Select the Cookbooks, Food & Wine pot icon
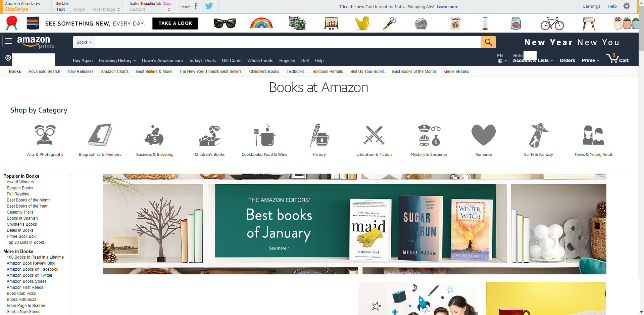The height and width of the screenshot is (315, 644). pyautogui.click(x=264, y=135)
